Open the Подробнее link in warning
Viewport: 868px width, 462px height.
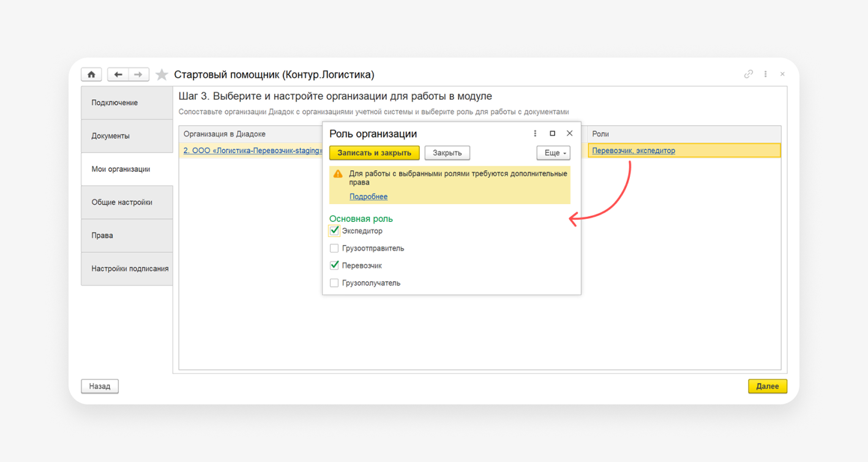tap(369, 197)
